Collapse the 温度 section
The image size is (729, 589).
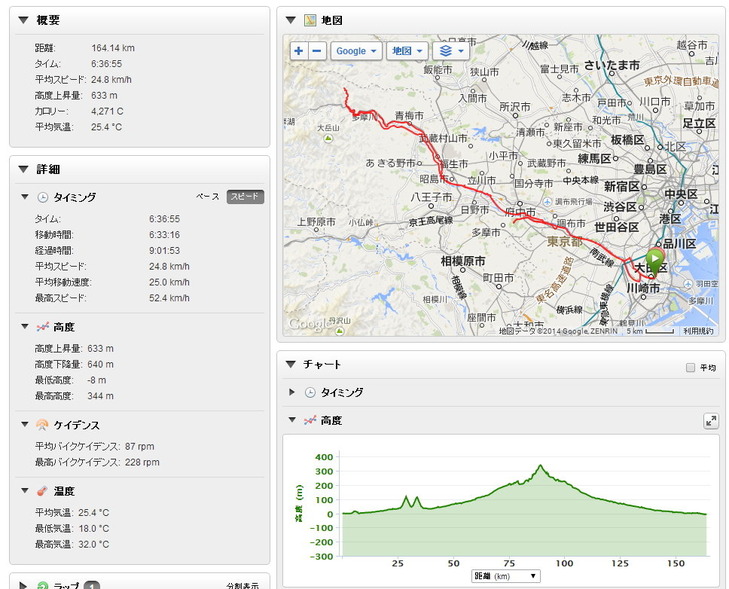coord(25,490)
